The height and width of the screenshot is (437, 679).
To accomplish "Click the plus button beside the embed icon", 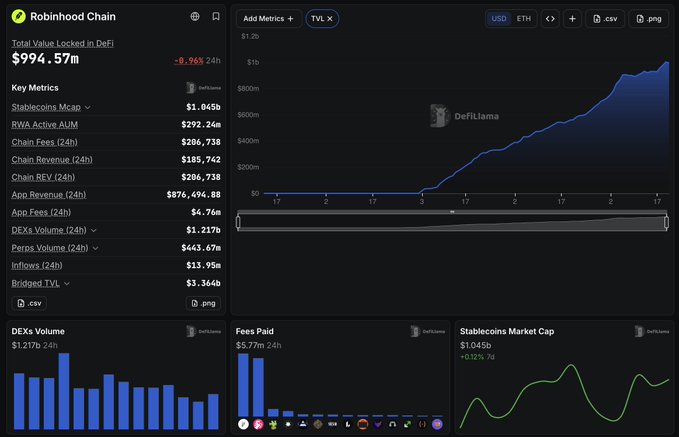I will click(x=572, y=19).
